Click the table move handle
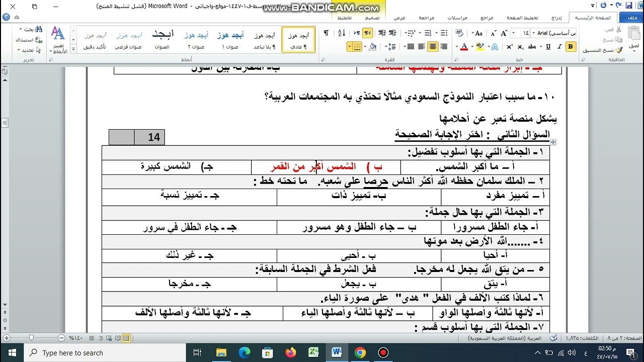Image resolution: width=644 pixels, height=362 pixels. (553, 143)
